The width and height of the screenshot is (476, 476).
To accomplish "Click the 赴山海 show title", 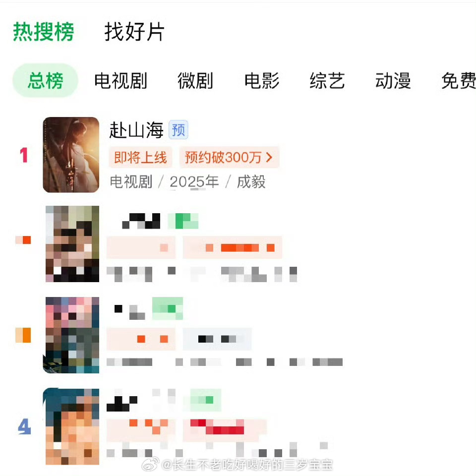I will tap(136, 130).
